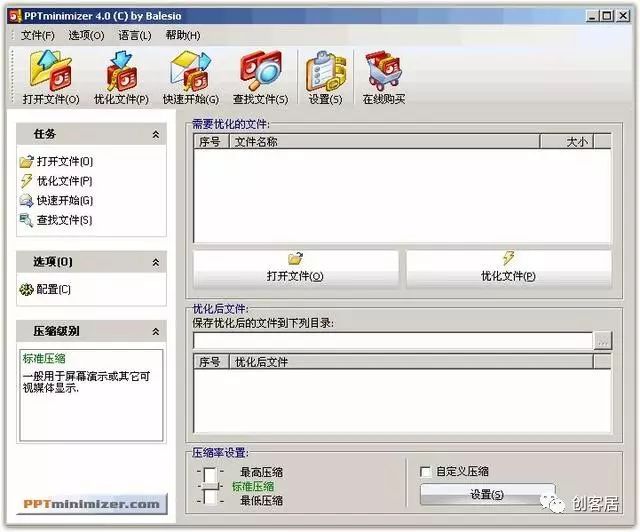Click the 大小 column header

(567, 142)
